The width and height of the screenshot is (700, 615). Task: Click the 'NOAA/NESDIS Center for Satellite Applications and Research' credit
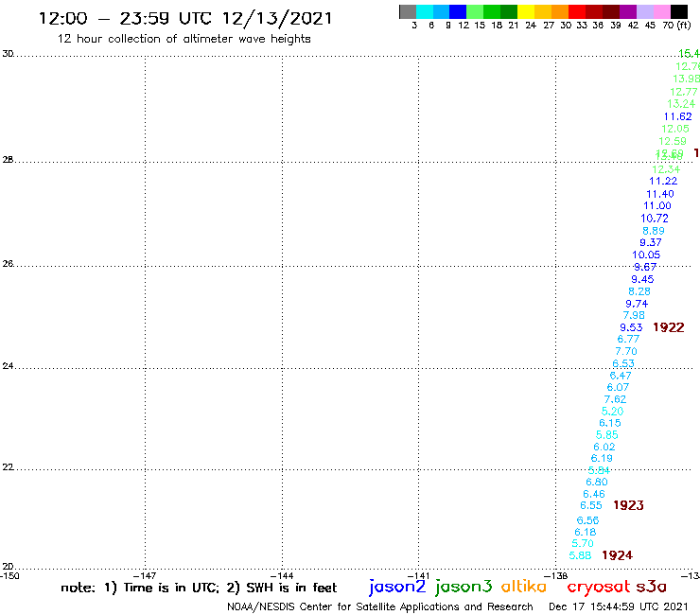(x=380, y=606)
